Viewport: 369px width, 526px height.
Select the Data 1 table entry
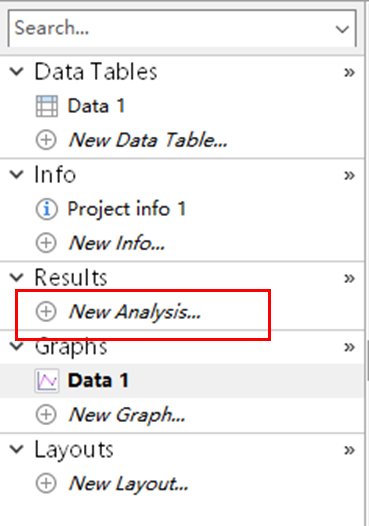pyautogui.click(x=97, y=106)
